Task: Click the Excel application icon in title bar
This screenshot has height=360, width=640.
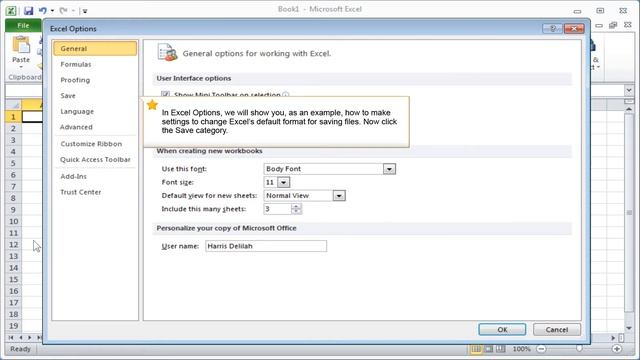Action: 11,11
